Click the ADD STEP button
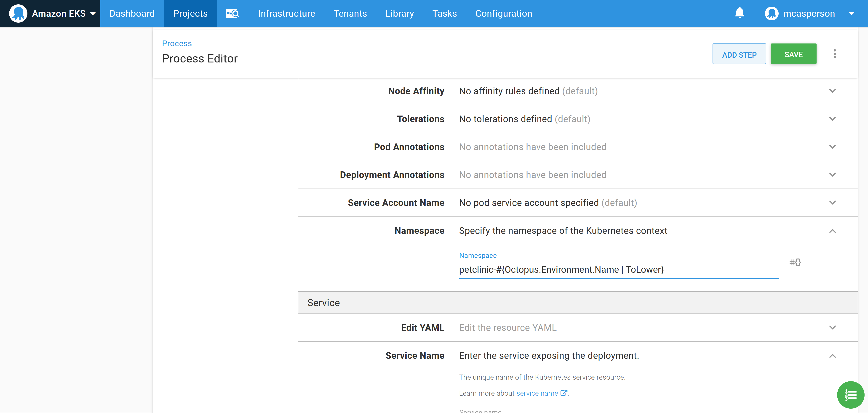 coord(739,54)
